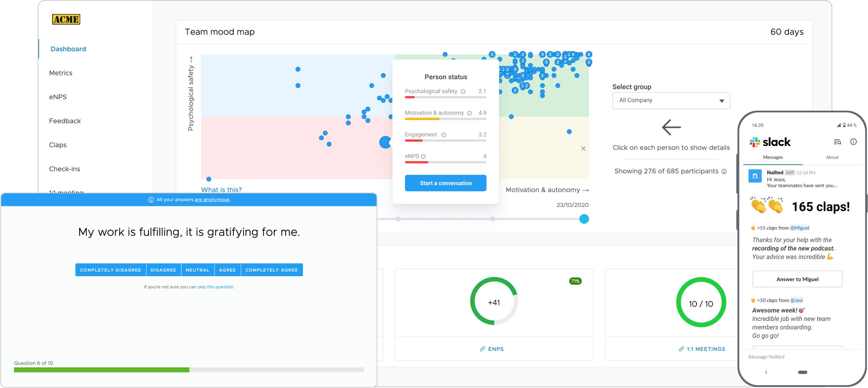Click the participants info icon

724,171
